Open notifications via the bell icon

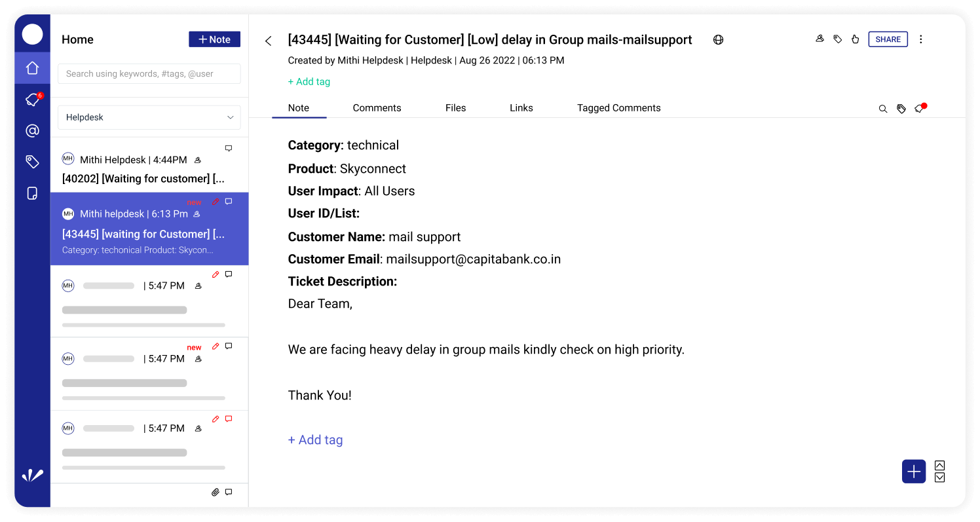point(32,100)
